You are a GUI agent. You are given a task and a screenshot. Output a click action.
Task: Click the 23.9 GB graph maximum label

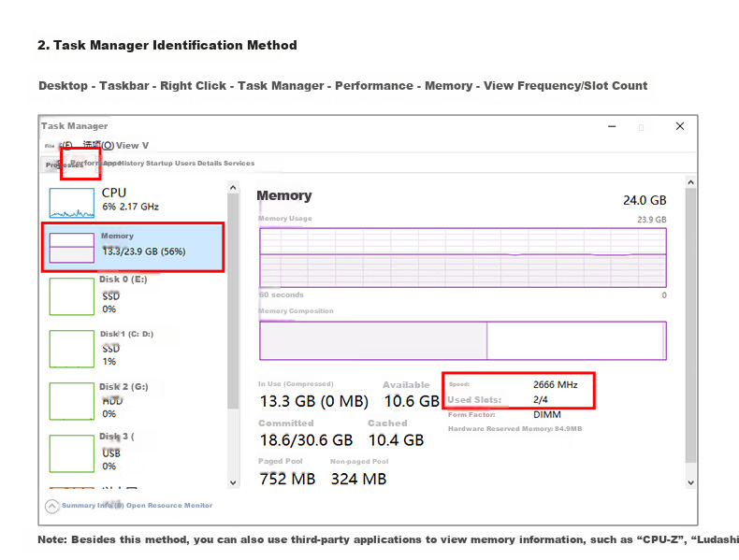pyautogui.click(x=652, y=220)
